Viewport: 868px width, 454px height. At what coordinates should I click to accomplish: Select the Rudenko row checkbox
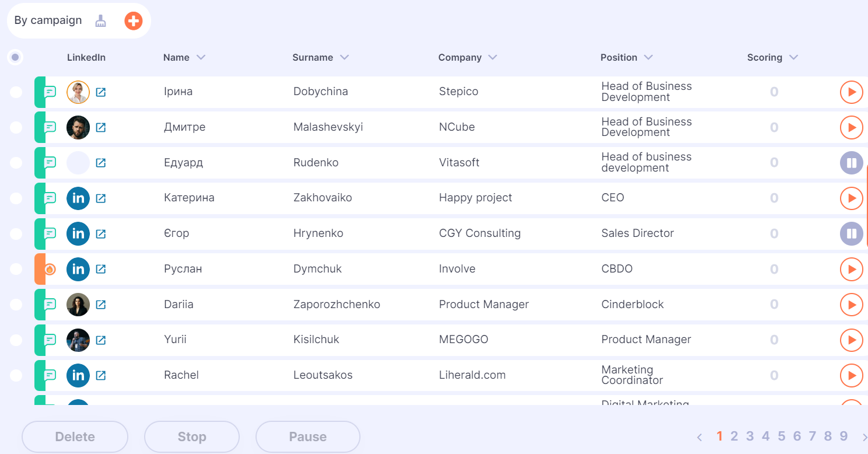(x=16, y=163)
